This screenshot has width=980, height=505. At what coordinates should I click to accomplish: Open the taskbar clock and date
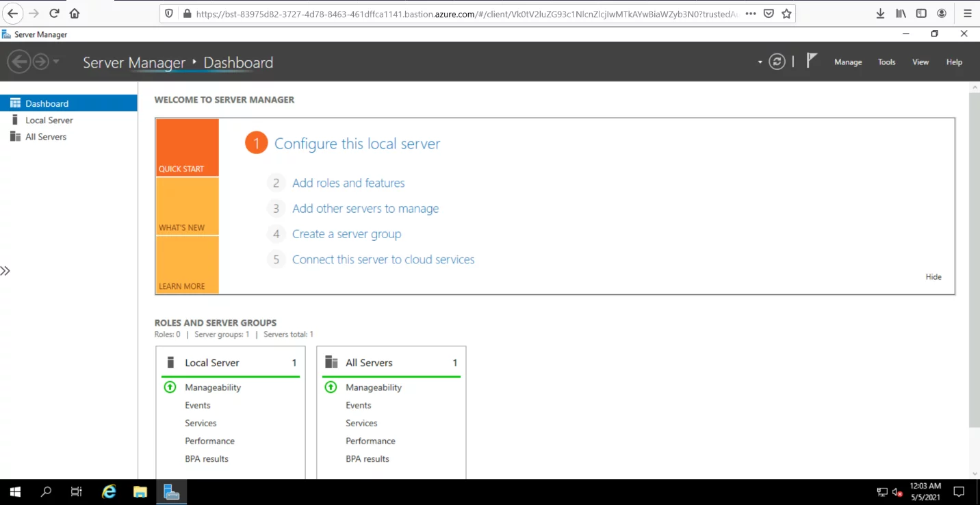925,491
